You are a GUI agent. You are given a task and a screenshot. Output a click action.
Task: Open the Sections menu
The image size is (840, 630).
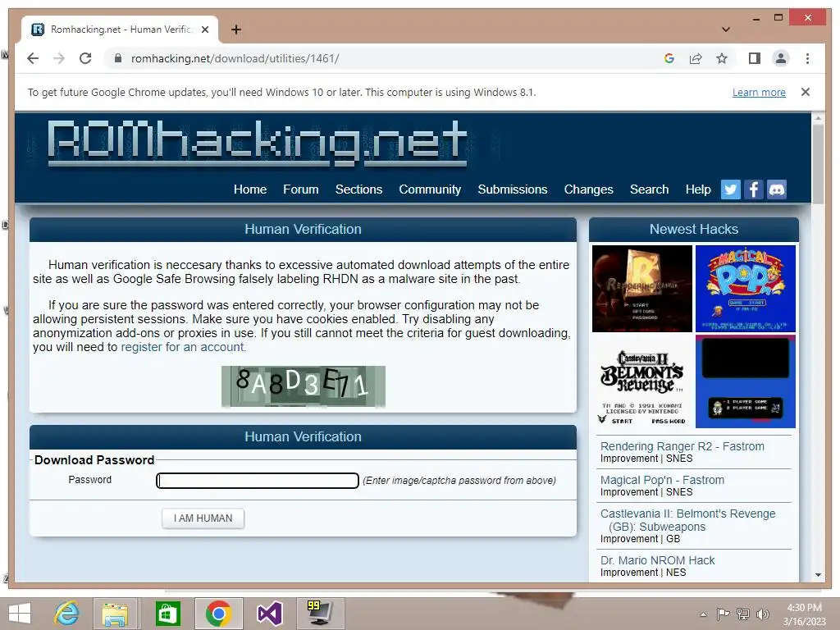click(359, 189)
